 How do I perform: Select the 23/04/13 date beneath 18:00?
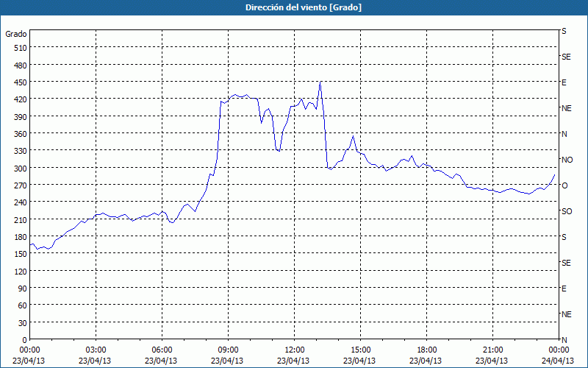pos(426,361)
